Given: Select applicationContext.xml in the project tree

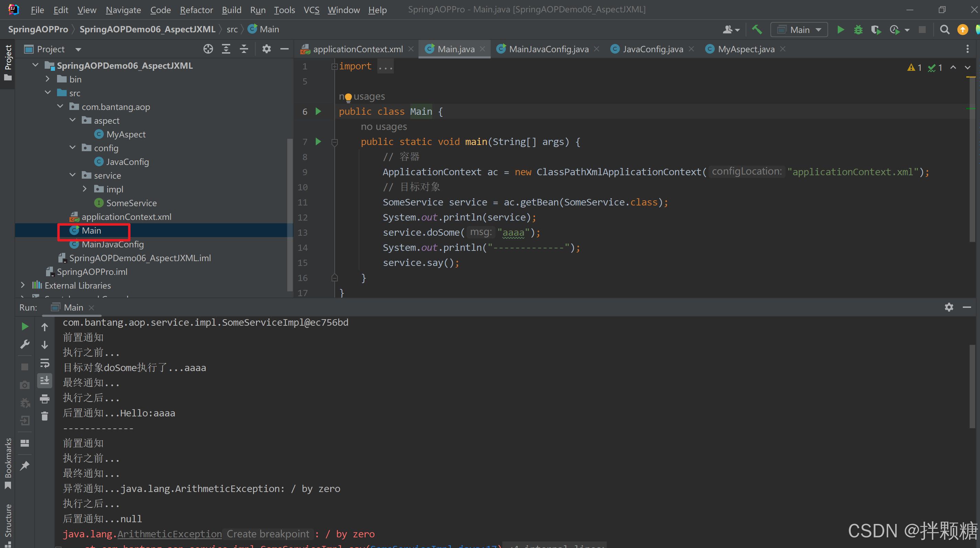Looking at the screenshot, I should point(126,217).
